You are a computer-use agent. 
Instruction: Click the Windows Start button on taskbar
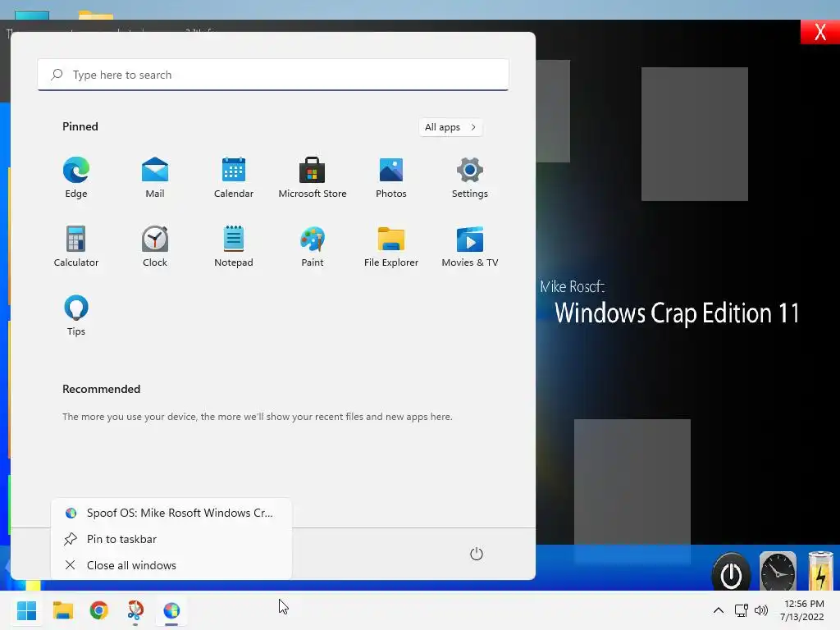pos(27,610)
